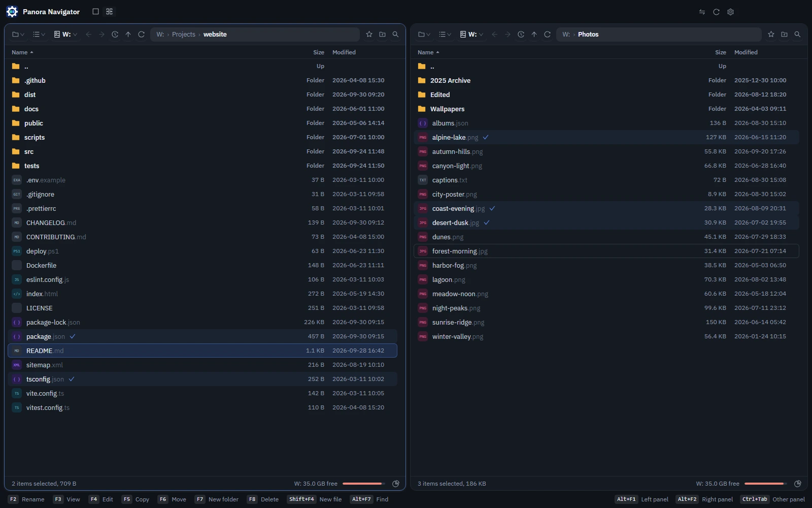This screenshot has height=508, width=812.
Task: Open the right panel folder dropdown
Action: 424,35
